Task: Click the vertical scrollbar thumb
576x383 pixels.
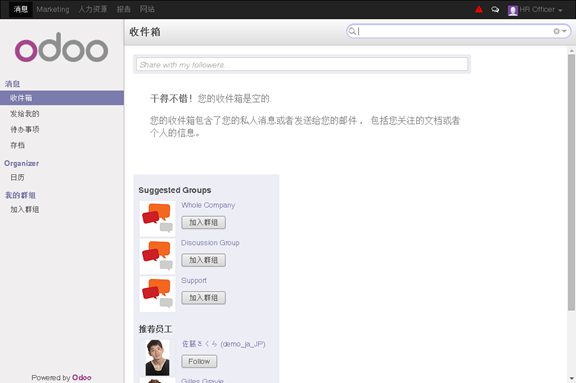Action: 571,183
